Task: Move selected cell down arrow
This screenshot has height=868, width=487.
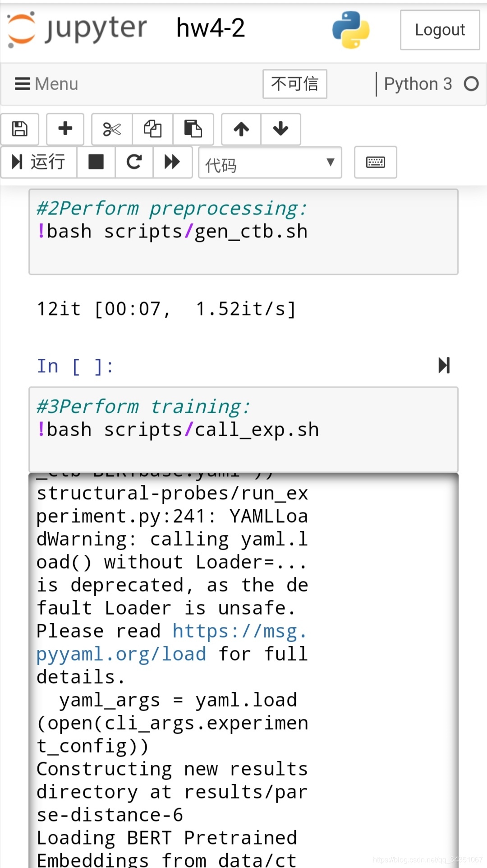Action: [x=280, y=129]
